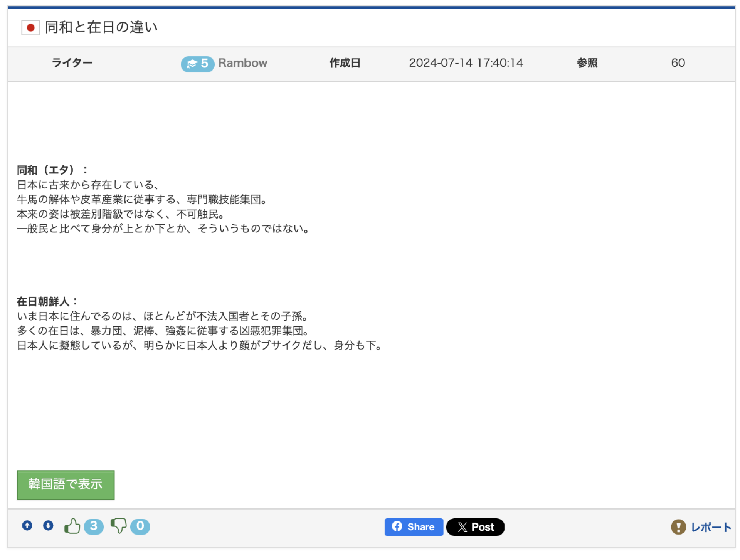
Task: Click the ライター column label
Action: click(x=72, y=63)
